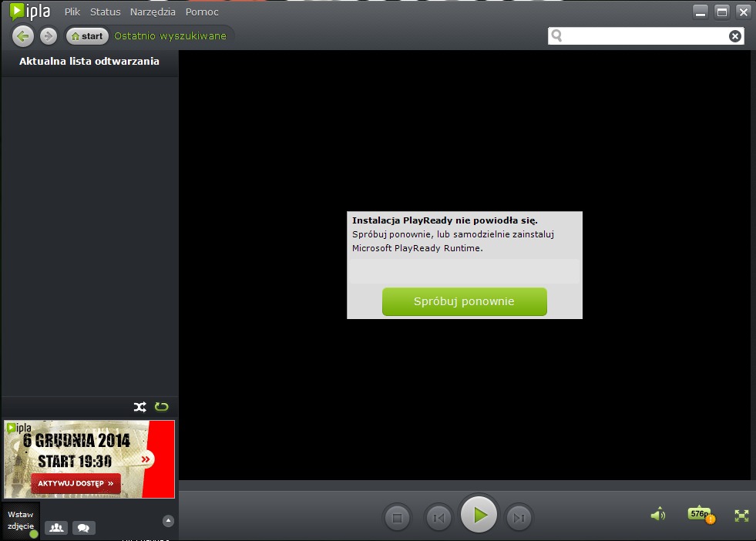Skip to previous track
Viewport: 756px width, 541px height.
438,518
